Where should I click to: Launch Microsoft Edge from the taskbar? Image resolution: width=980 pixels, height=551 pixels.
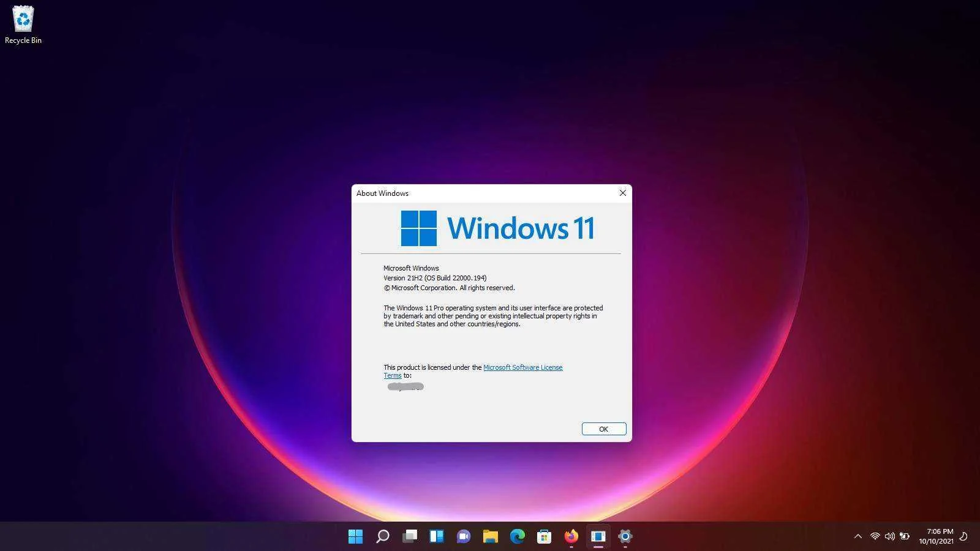(x=518, y=536)
